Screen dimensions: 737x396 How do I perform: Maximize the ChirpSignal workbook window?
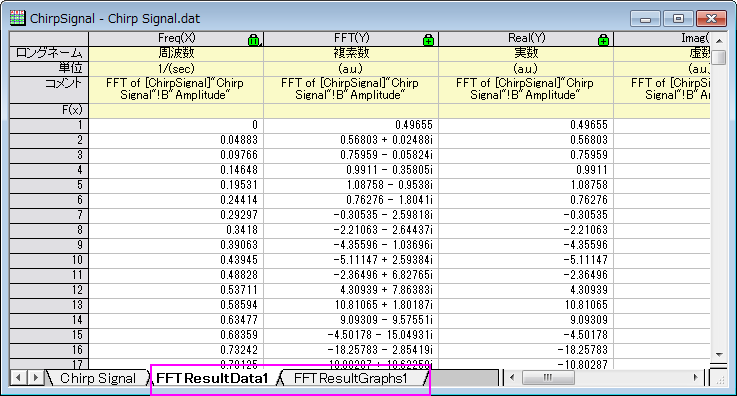coord(678,19)
